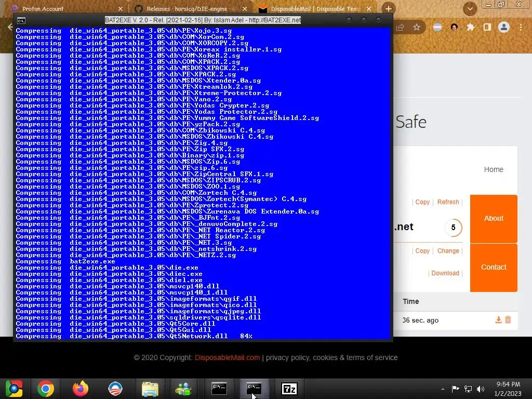This screenshot has height=399, width=532.
Task: Bookmark this page with the star icon
Action: click(417, 28)
